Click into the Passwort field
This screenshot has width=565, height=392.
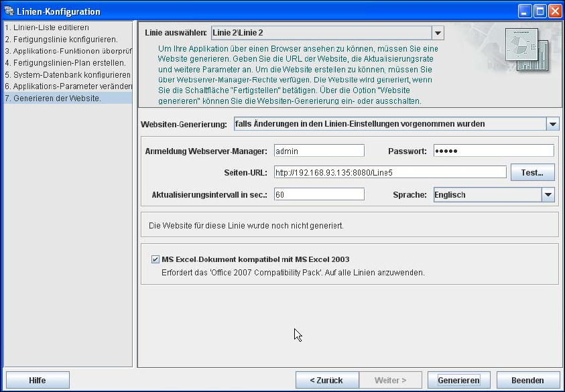(x=494, y=151)
